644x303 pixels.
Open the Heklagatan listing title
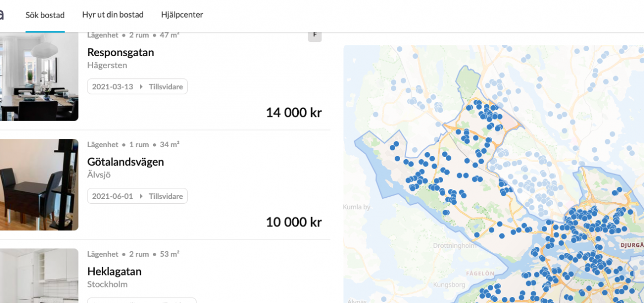[x=114, y=272]
